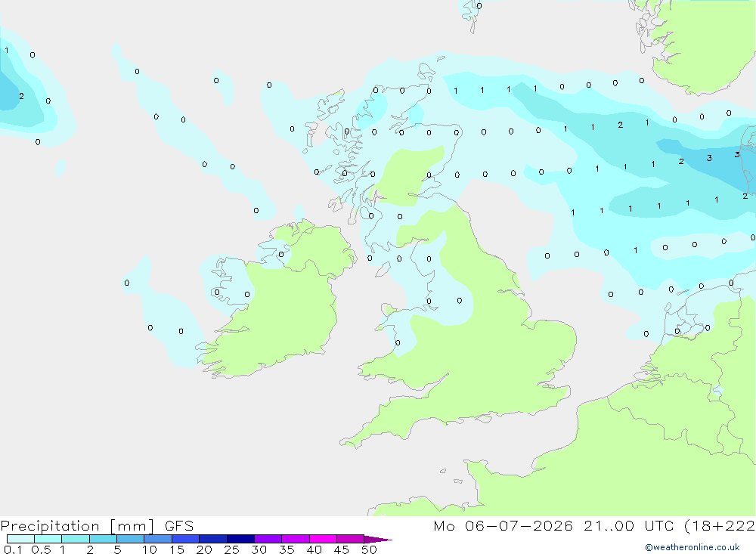Choose the 10–15 mm blue legend swatch
Image resolution: width=756 pixels, height=554 pixels.
[x=158, y=539]
